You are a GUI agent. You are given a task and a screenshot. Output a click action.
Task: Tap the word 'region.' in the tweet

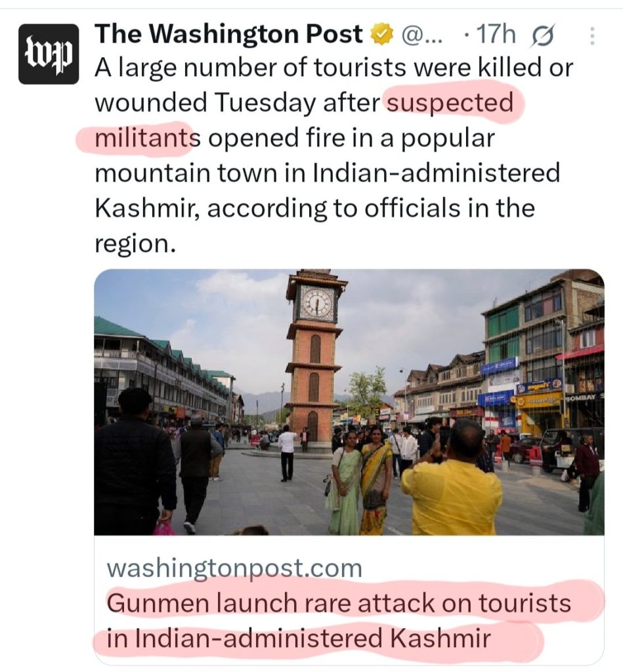click(x=135, y=243)
